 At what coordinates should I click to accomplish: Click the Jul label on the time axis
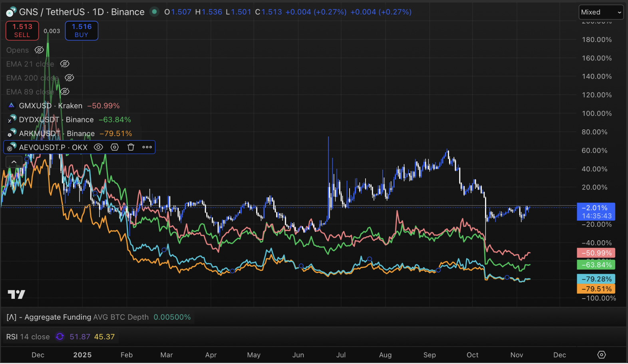click(341, 355)
